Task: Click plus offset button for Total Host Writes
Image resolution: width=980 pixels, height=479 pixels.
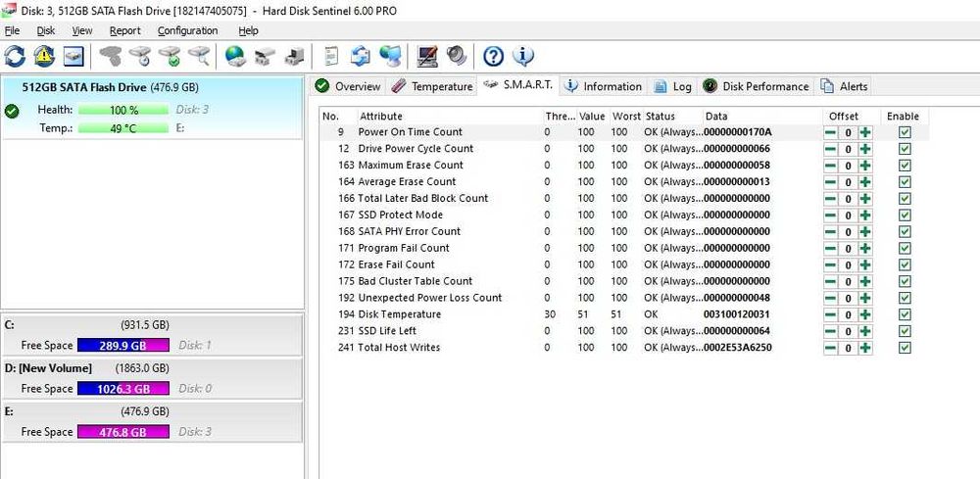Action: [x=865, y=348]
